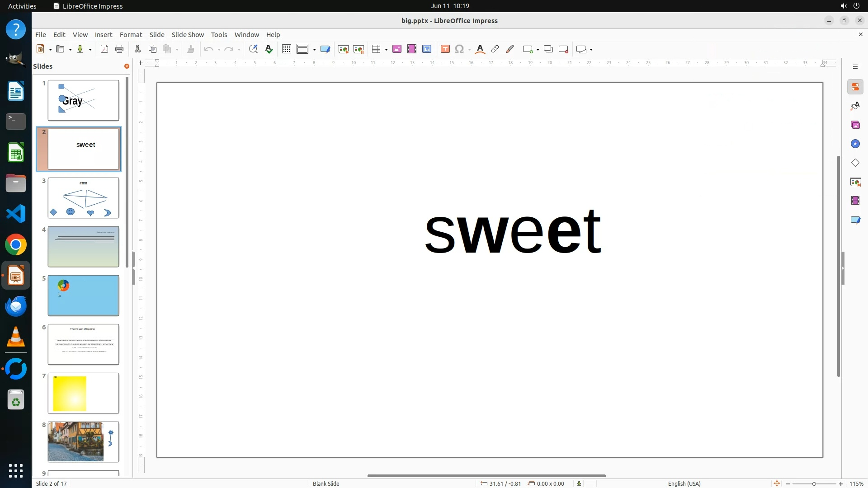Toggle the Display Grid button
868x488 pixels.
tap(286, 49)
